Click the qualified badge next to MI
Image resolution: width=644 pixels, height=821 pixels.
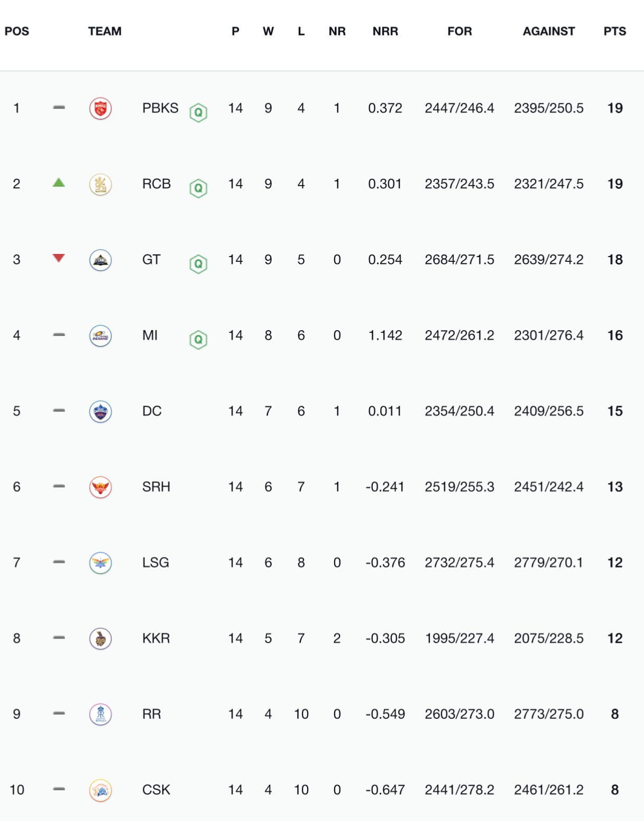[x=198, y=339]
